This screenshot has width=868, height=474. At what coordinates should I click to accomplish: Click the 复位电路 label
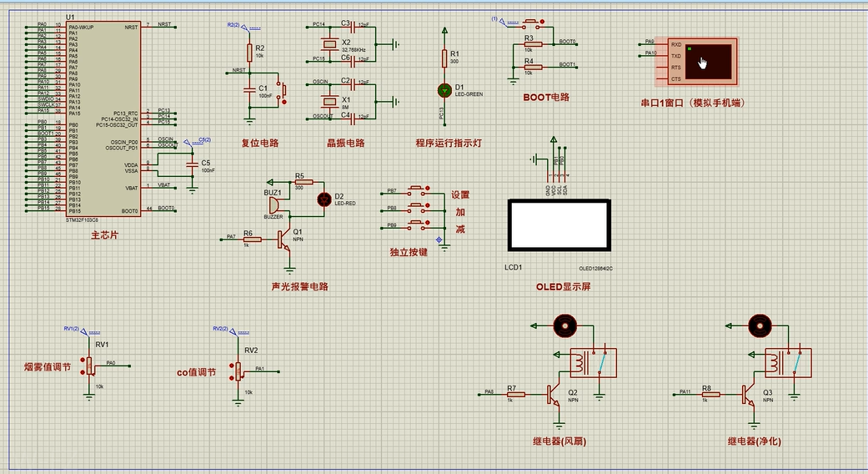260,143
